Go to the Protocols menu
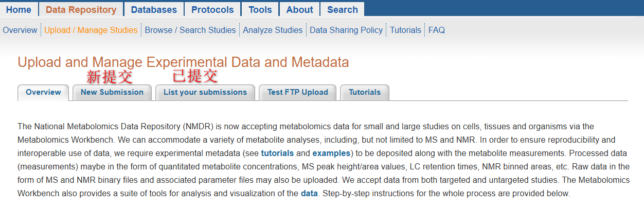644x206 pixels. pyautogui.click(x=212, y=9)
